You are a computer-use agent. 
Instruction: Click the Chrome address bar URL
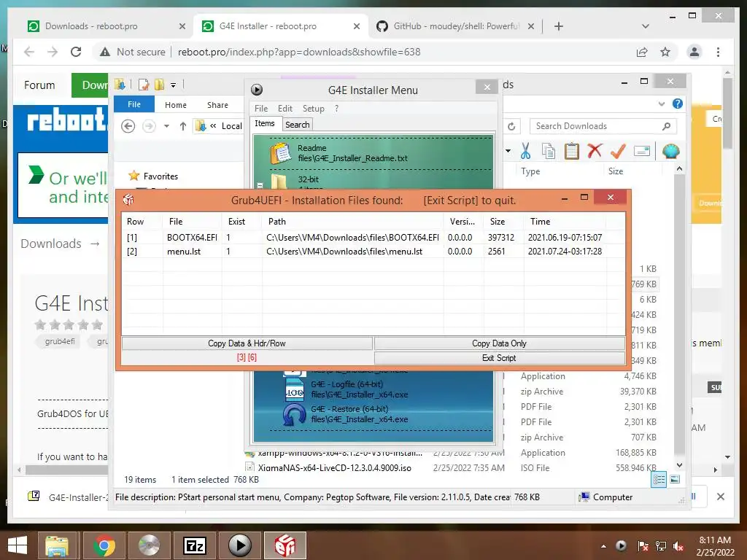pos(298,52)
